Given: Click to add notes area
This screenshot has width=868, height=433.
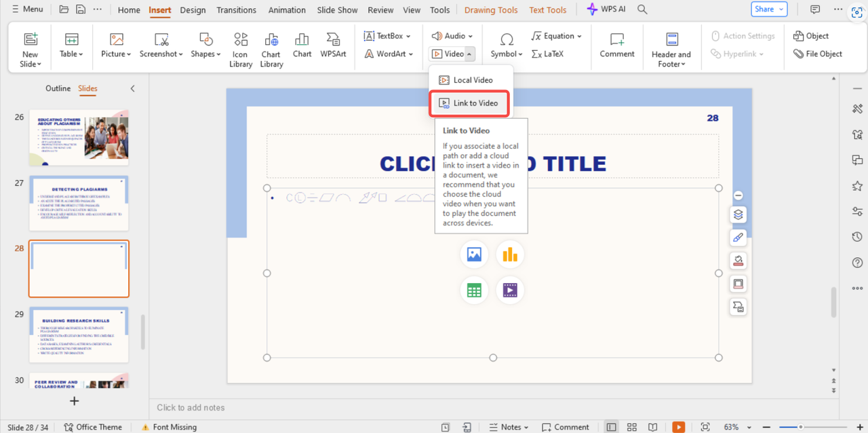Looking at the screenshot, I should [x=191, y=407].
